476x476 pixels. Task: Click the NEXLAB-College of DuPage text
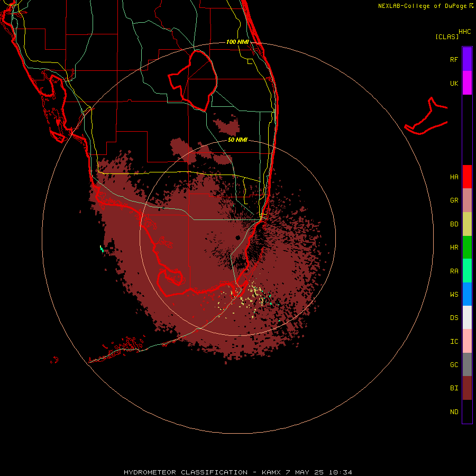(x=423, y=6)
